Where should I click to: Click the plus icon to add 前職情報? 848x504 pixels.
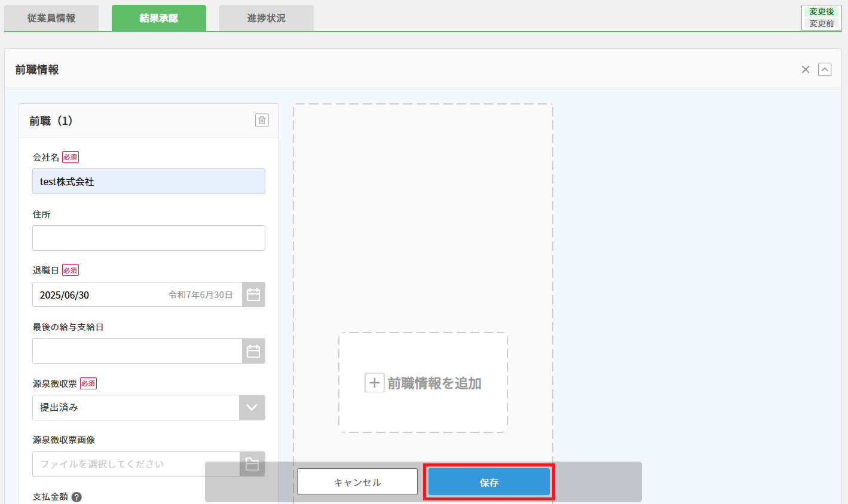pyautogui.click(x=374, y=383)
